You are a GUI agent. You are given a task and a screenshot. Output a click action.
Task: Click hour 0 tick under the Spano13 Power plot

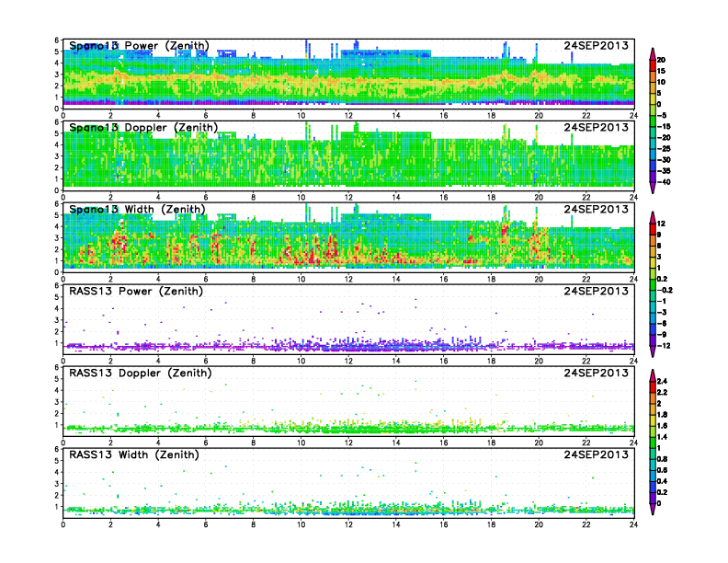pos(63,116)
